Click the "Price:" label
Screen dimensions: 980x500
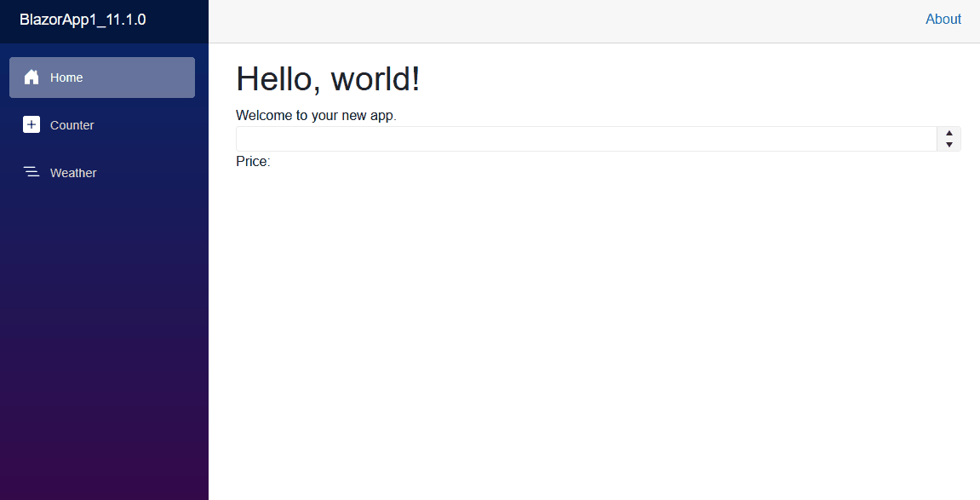click(253, 161)
